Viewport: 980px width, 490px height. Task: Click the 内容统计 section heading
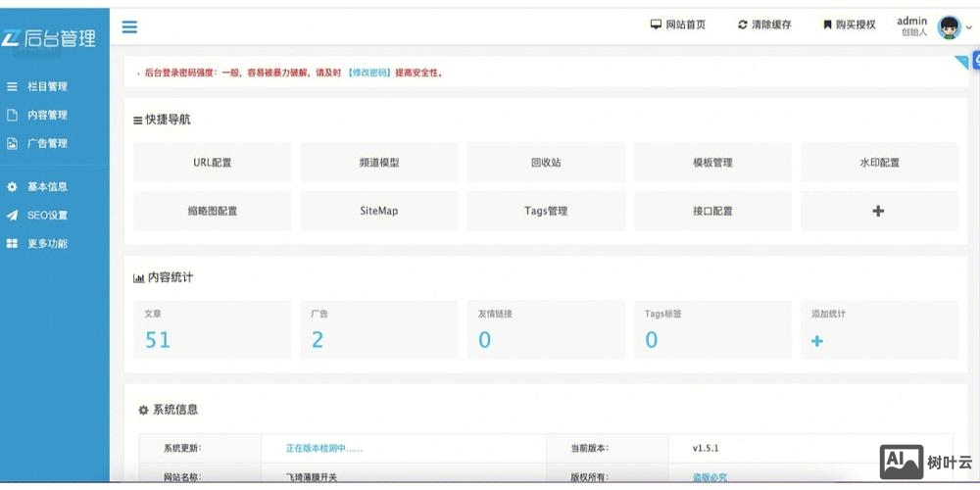[x=163, y=277]
